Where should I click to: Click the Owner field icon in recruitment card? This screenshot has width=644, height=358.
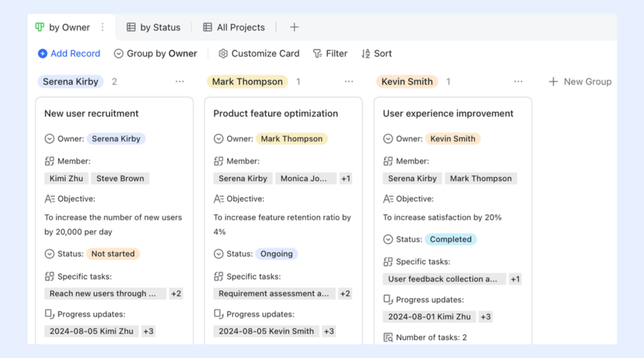(x=49, y=139)
